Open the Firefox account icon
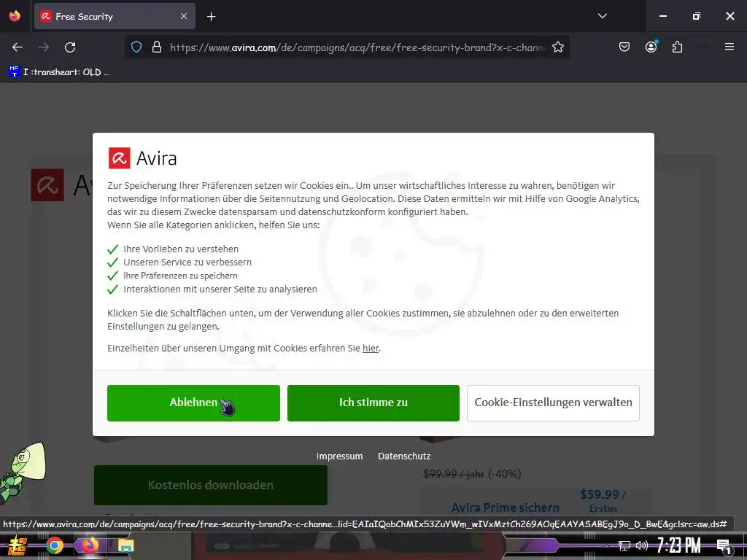 coord(651,47)
